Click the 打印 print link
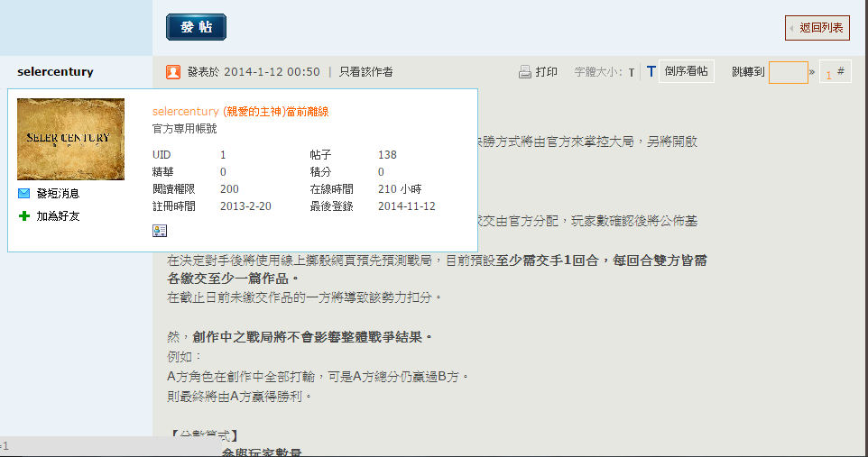This screenshot has height=457, width=868. point(547,72)
